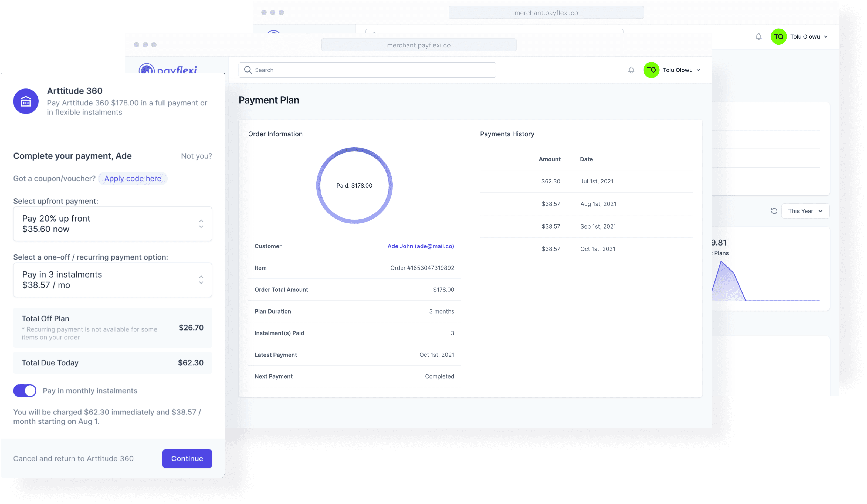
Task: Click the notification bell in back window
Action: point(758,36)
